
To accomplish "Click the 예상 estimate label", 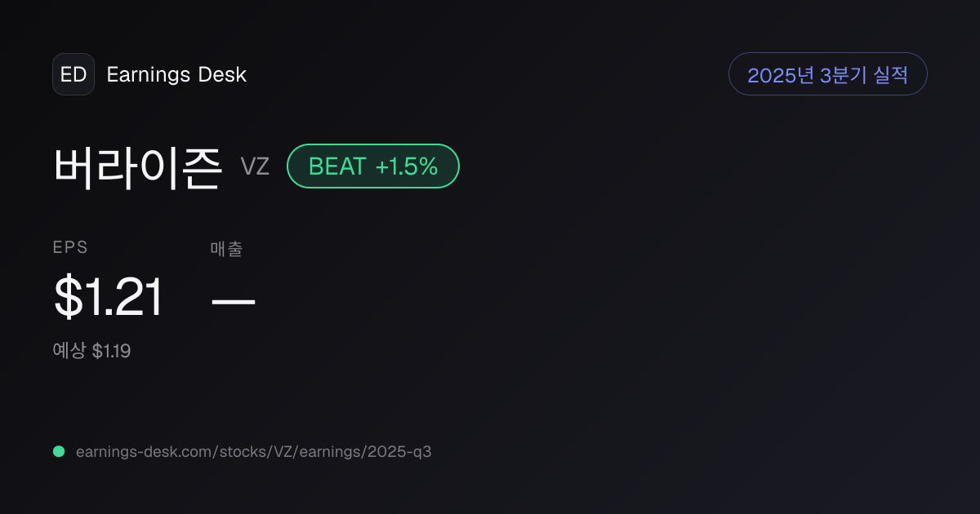I will pos(69,351).
